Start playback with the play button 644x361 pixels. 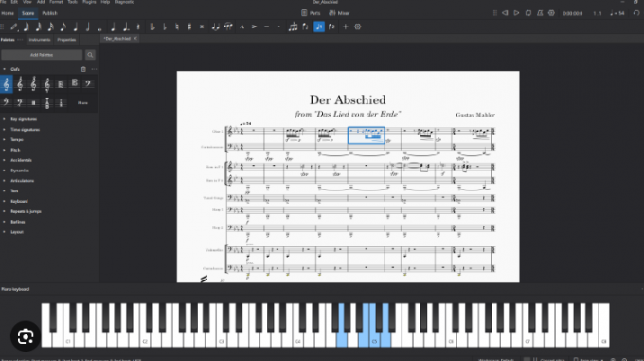pyautogui.click(x=517, y=13)
